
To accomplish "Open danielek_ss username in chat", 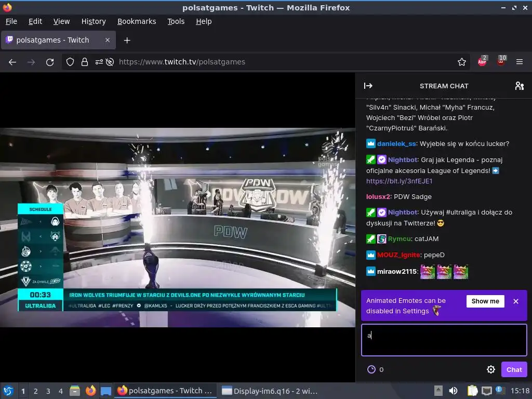I will pos(396,143).
